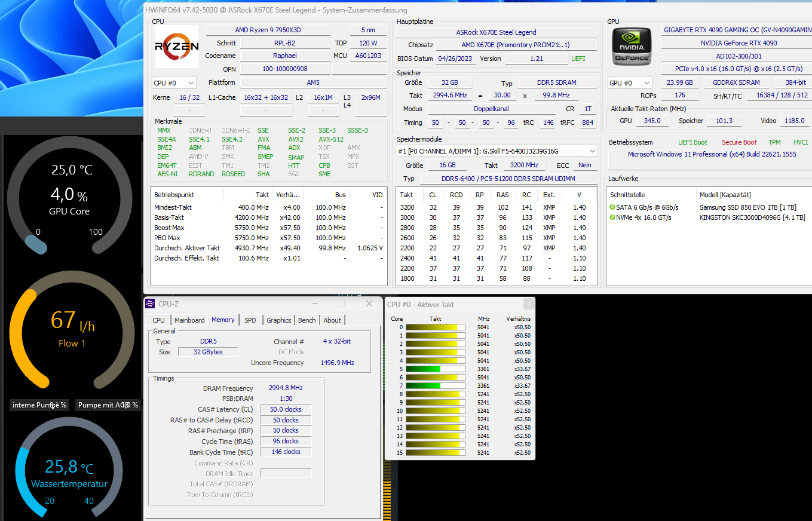
Task: Expand the memory module G.Skill dropdown
Action: [497, 151]
